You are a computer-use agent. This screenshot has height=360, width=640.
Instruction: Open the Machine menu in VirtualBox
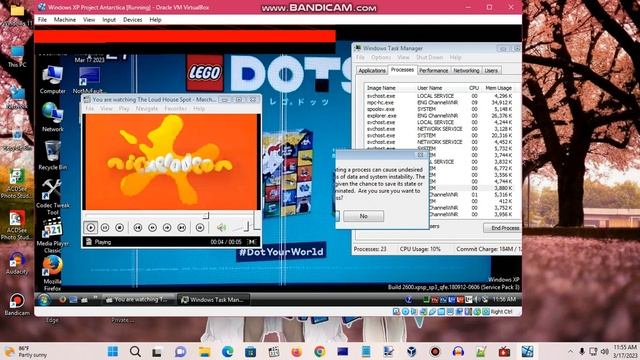click(x=65, y=20)
